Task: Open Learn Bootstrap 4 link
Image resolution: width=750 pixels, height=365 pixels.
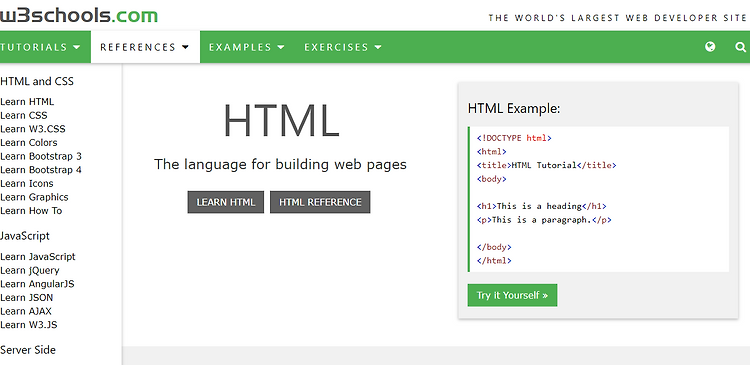Action: [x=41, y=170]
